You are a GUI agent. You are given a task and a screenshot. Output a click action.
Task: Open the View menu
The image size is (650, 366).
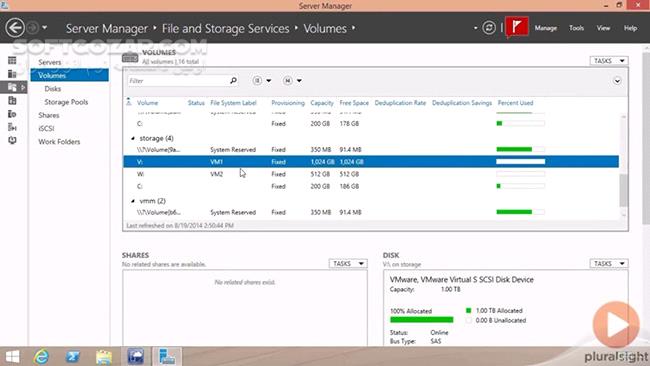[603, 28]
